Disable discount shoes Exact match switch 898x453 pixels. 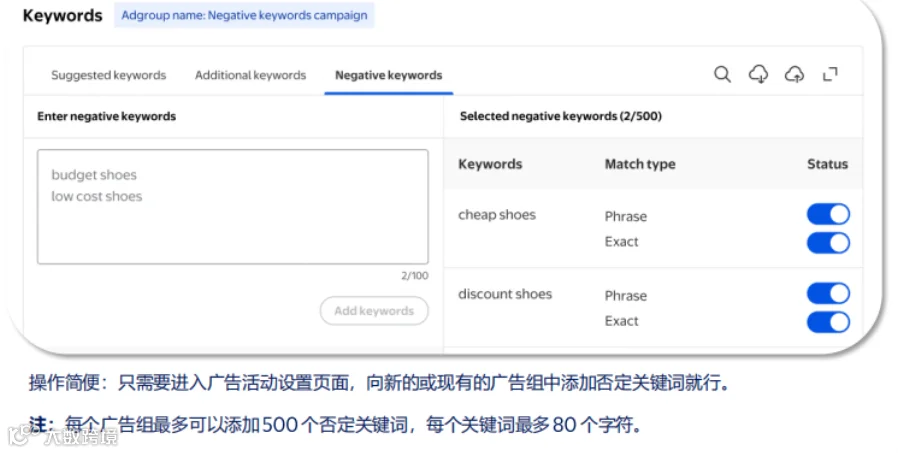tap(828, 322)
